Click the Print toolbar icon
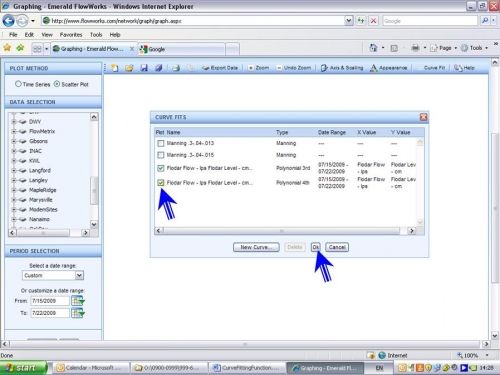500x375 pixels. click(x=176, y=68)
